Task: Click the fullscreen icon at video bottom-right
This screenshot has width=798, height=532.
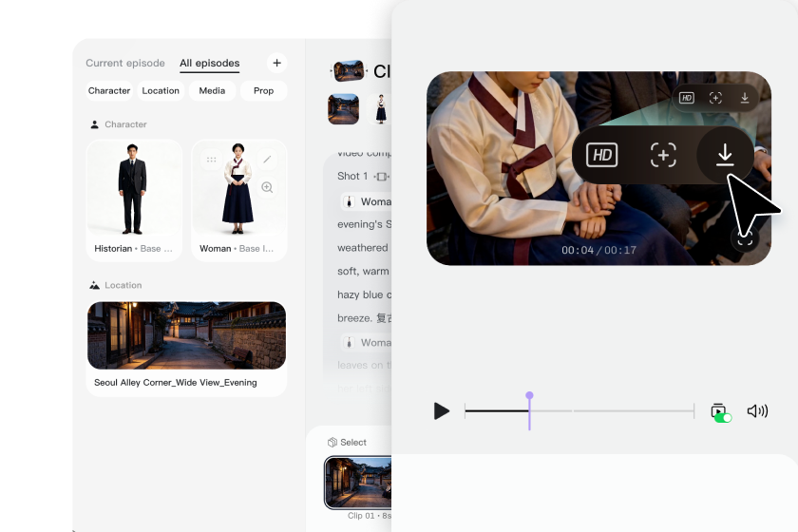Action: [745, 239]
